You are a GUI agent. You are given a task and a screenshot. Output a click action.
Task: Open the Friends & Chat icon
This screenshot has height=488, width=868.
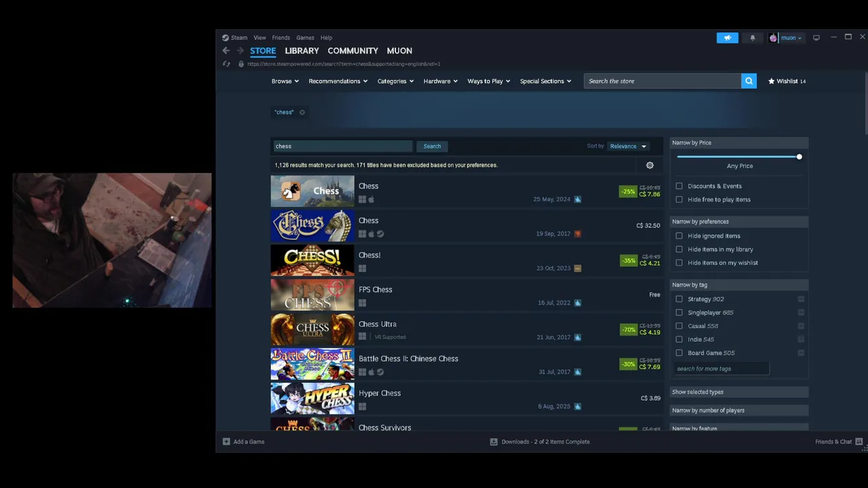tap(859, 442)
